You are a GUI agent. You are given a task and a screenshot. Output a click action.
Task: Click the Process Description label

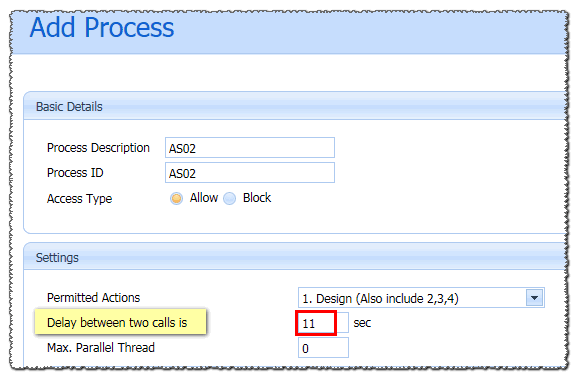tap(98, 148)
